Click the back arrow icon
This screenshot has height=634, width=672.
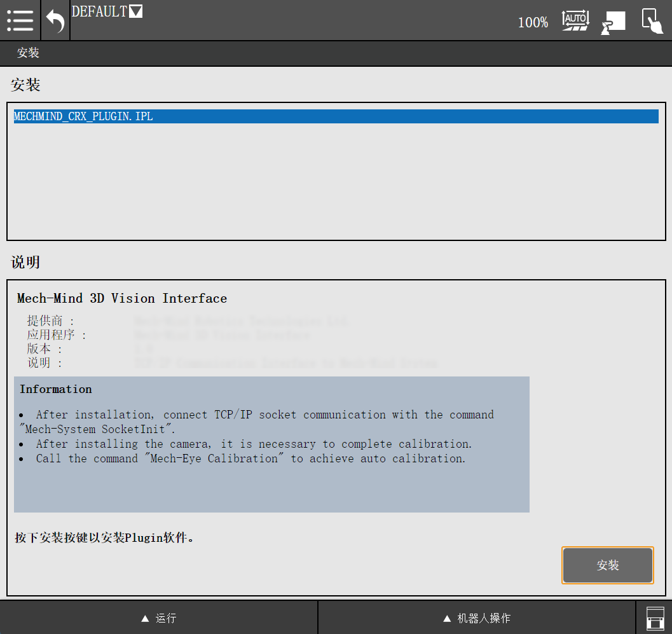coord(55,20)
